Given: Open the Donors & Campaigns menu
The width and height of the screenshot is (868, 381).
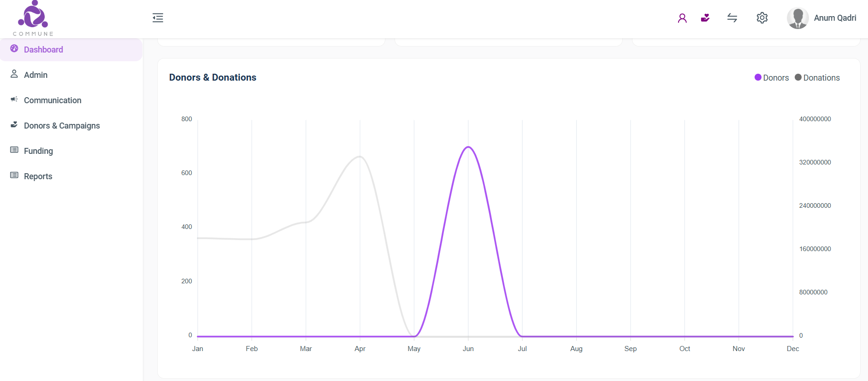Looking at the screenshot, I should tap(62, 126).
